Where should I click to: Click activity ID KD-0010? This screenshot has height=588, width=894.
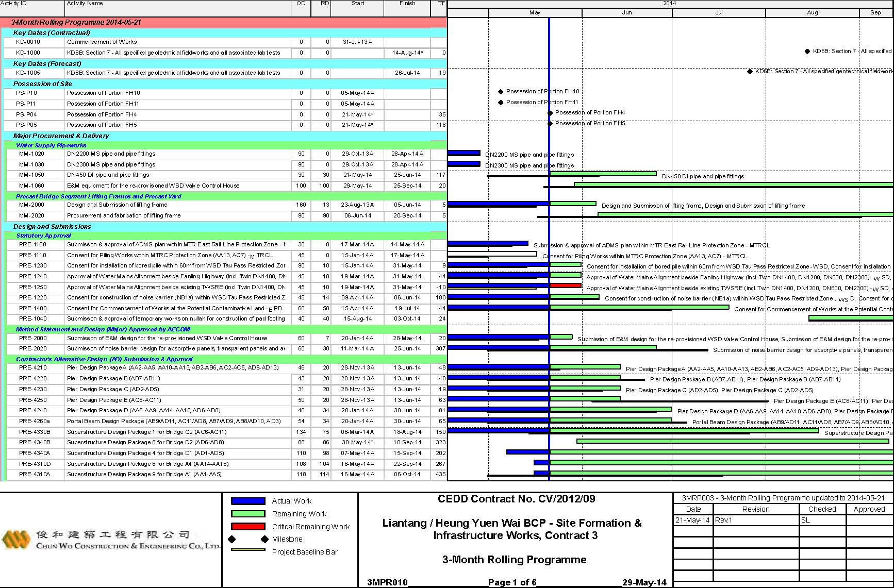click(x=28, y=42)
